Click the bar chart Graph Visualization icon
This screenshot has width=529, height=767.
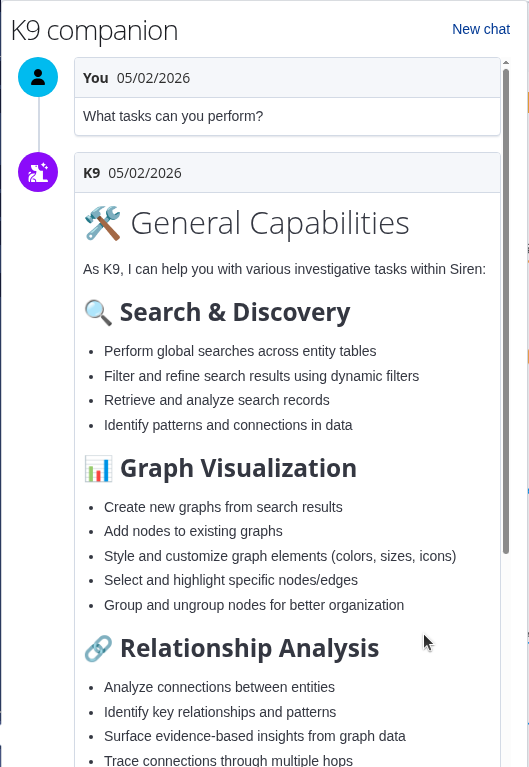coord(98,469)
